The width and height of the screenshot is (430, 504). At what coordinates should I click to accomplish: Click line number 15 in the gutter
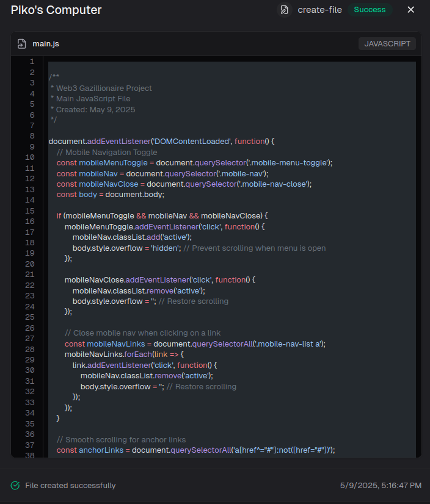tap(29, 211)
